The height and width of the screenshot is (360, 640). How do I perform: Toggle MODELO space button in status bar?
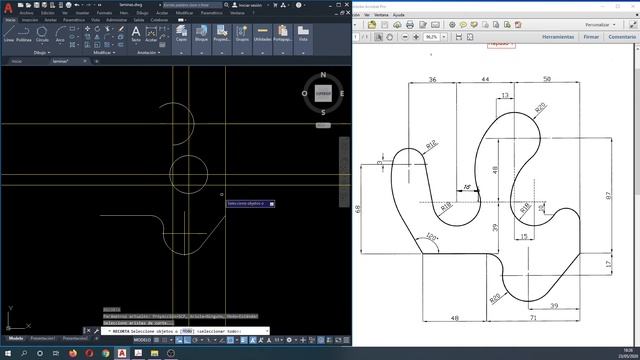pyautogui.click(x=142, y=340)
